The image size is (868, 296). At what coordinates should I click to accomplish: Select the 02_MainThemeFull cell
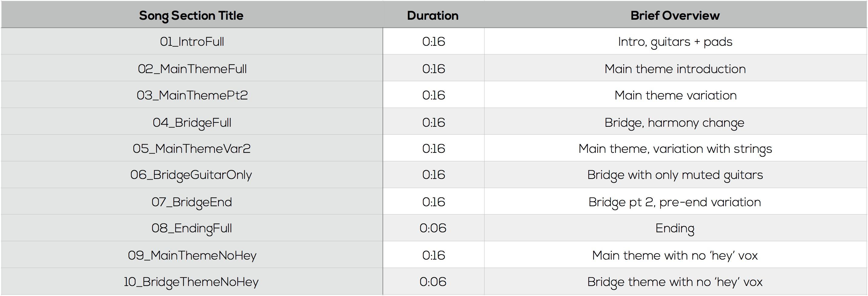pos(192,68)
